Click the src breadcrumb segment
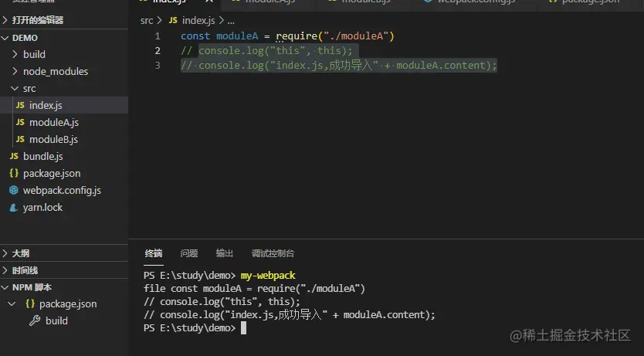The width and height of the screenshot is (644, 356). click(147, 21)
